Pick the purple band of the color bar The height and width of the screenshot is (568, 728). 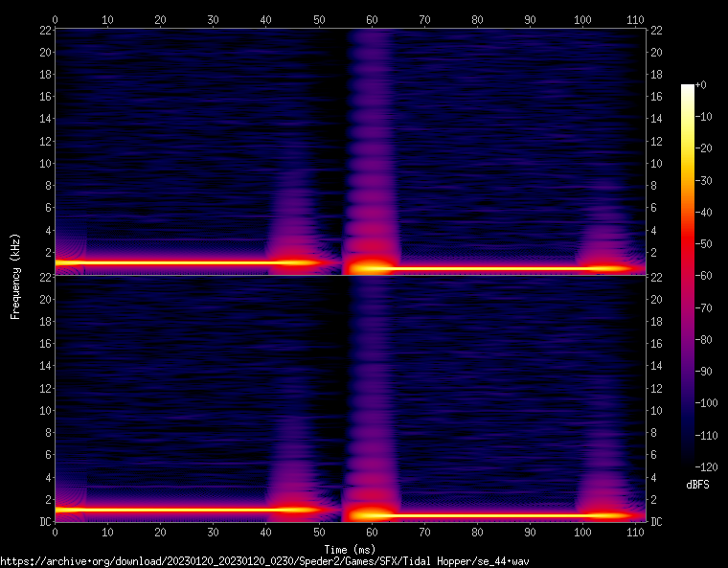688,354
